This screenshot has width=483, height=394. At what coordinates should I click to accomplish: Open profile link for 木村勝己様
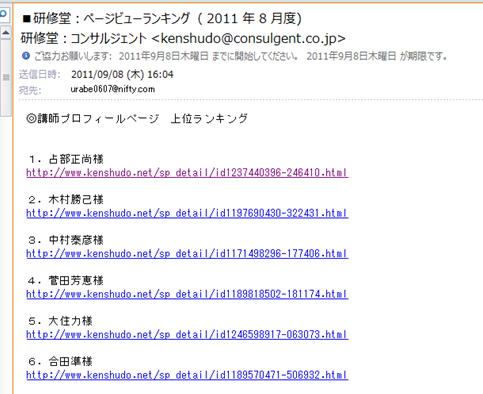187,213
